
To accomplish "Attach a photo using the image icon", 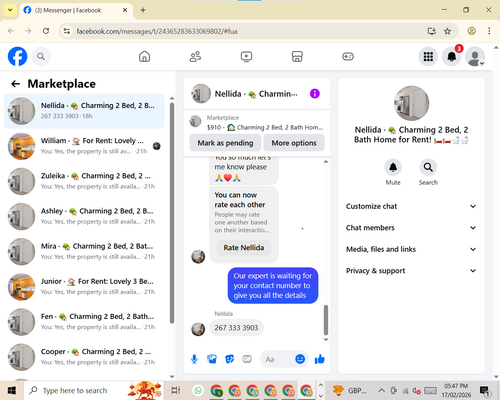I will tap(212, 359).
